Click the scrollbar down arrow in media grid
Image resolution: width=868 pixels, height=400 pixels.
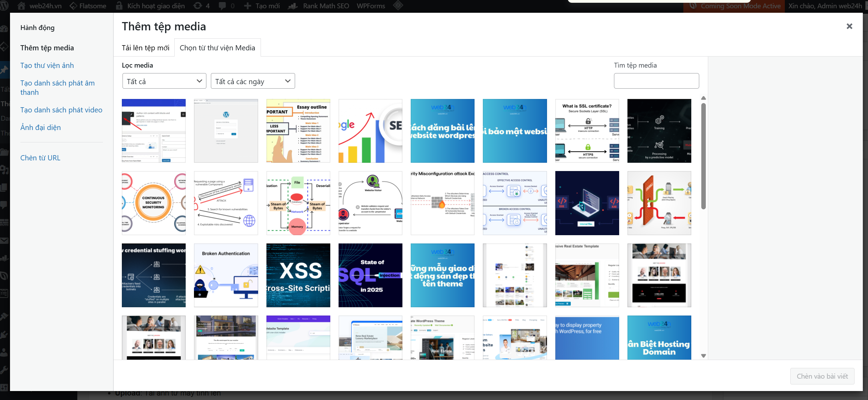[x=703, y=356]
